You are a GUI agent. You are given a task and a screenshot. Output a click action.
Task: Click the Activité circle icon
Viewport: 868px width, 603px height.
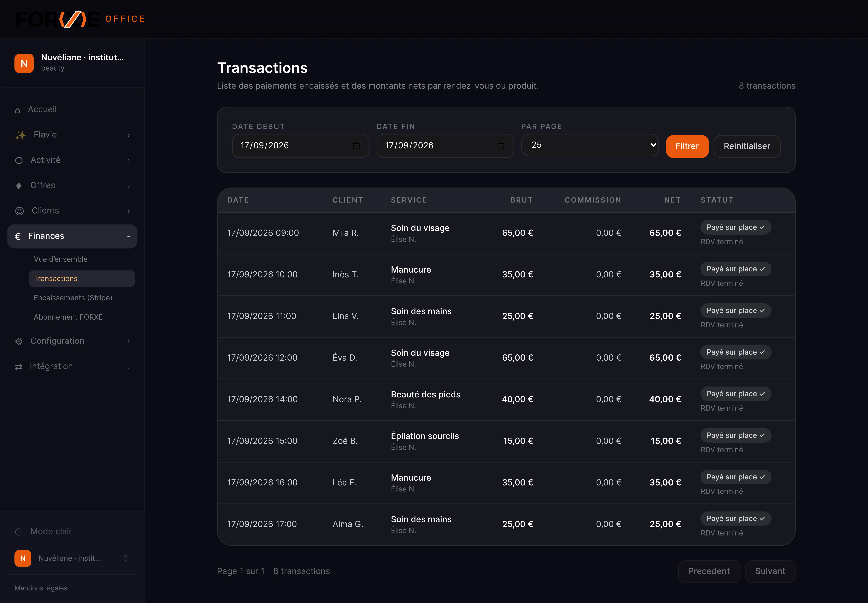(19, 161)
